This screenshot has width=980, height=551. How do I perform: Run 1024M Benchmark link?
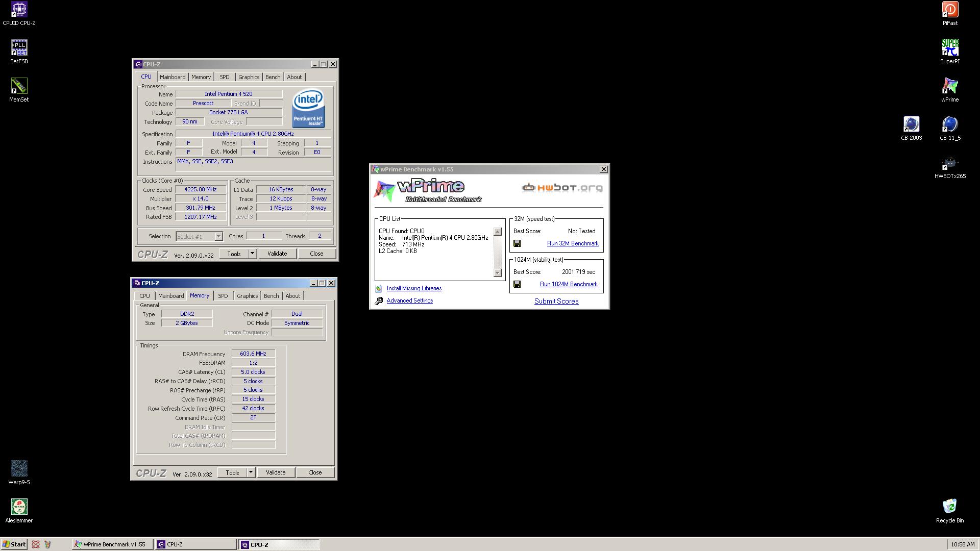click(x=569, y=285)
